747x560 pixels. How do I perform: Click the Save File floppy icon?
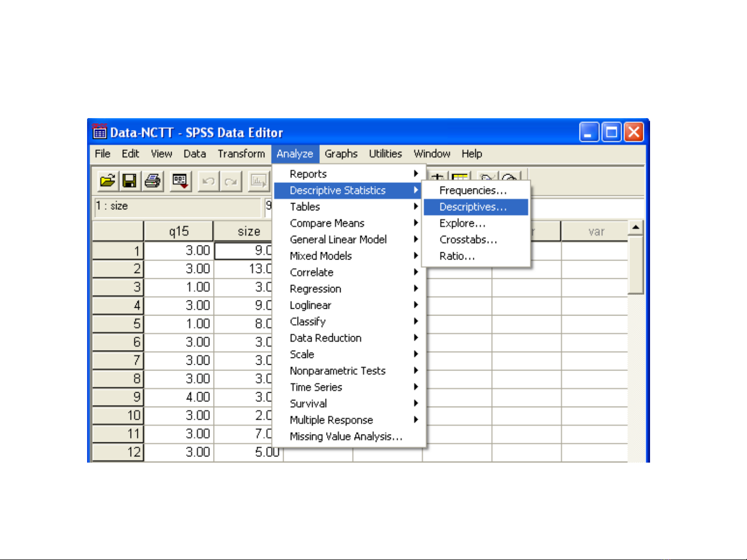pyautogui.click(x=129, y=181)
